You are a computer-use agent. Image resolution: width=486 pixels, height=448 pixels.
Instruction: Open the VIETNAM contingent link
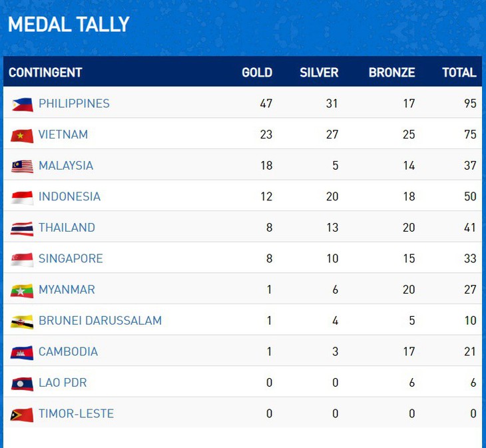[63, 134]
